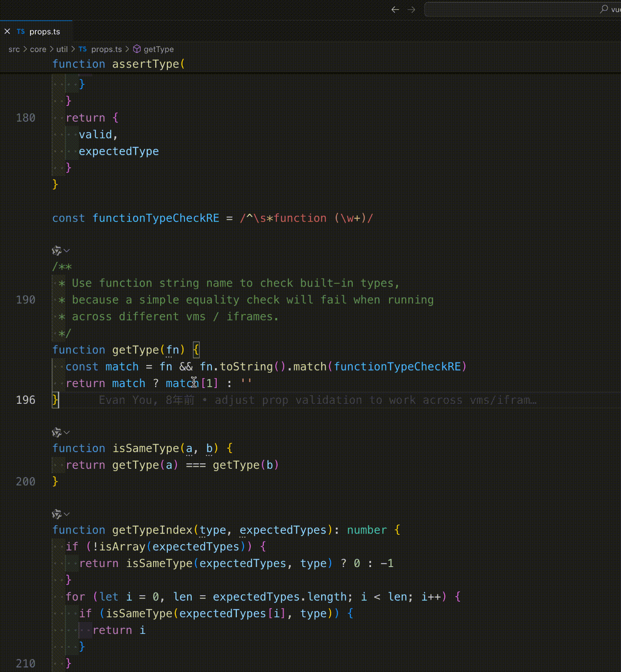Viewport: 621px width, 672px height.
Task: Click 'getType(b)' in the return statement
Action: coord(246,465)
